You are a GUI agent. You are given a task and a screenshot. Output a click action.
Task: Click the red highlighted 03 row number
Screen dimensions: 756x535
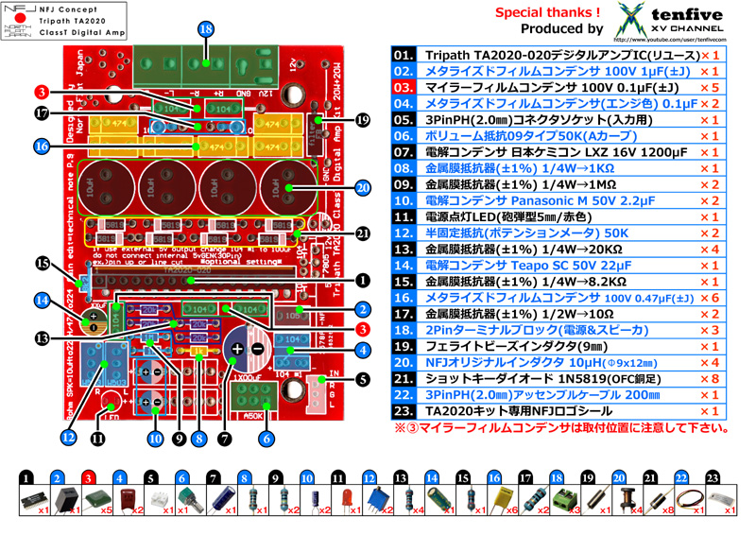click(404, 88)
